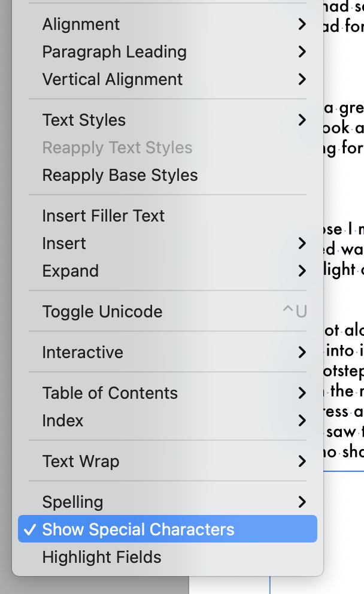Screen dimensions: 364x594
Task: Open the Alignment submenu
Action: pos(81,25)
